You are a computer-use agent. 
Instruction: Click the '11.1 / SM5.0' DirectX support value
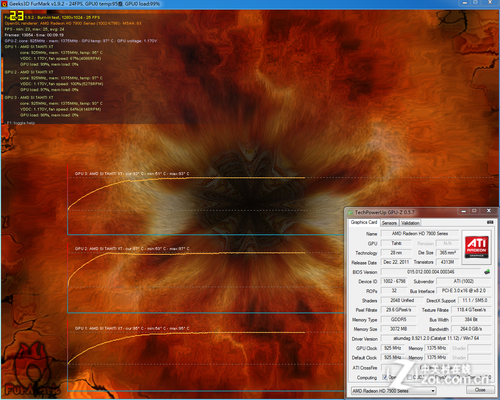[x=475, y=300]
